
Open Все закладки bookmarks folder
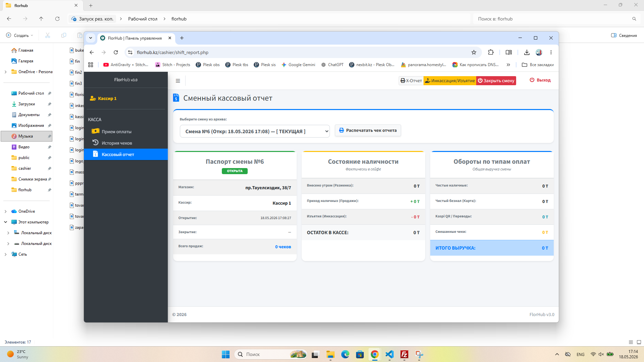coord(538,65)
